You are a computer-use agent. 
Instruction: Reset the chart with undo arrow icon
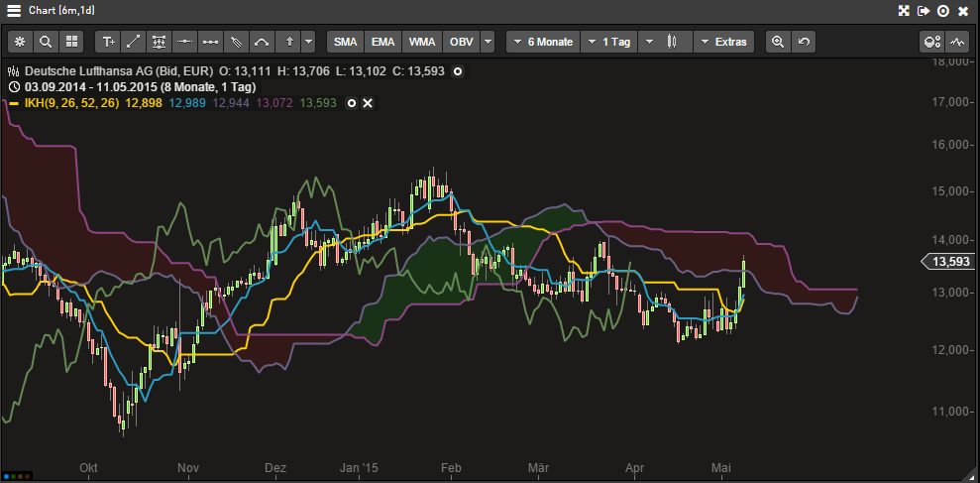804,42
